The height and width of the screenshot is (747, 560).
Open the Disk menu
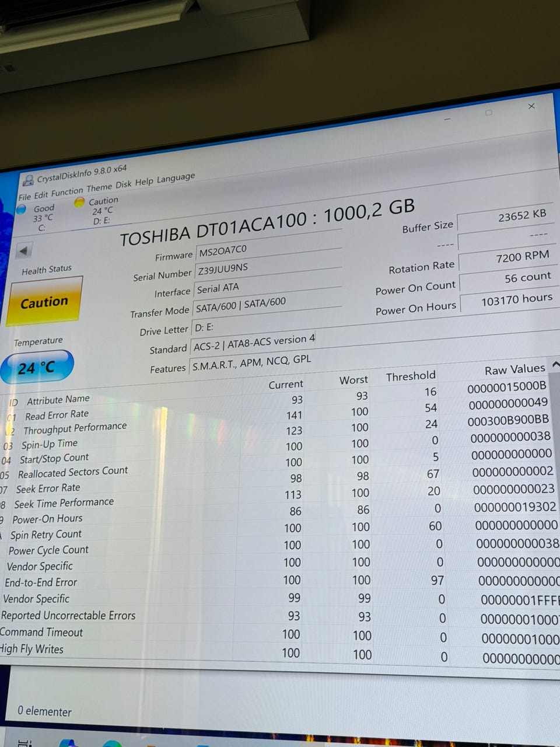click(124, 184)
